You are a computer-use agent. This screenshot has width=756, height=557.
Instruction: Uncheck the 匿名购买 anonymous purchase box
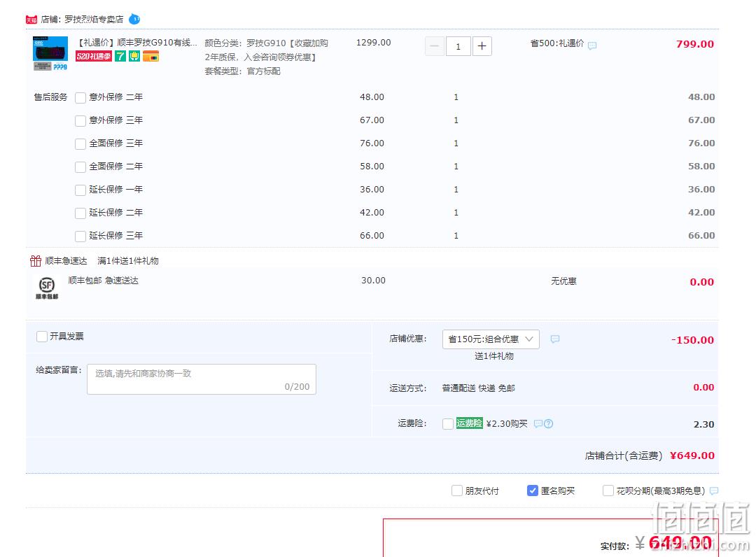(x=533, y=491)
